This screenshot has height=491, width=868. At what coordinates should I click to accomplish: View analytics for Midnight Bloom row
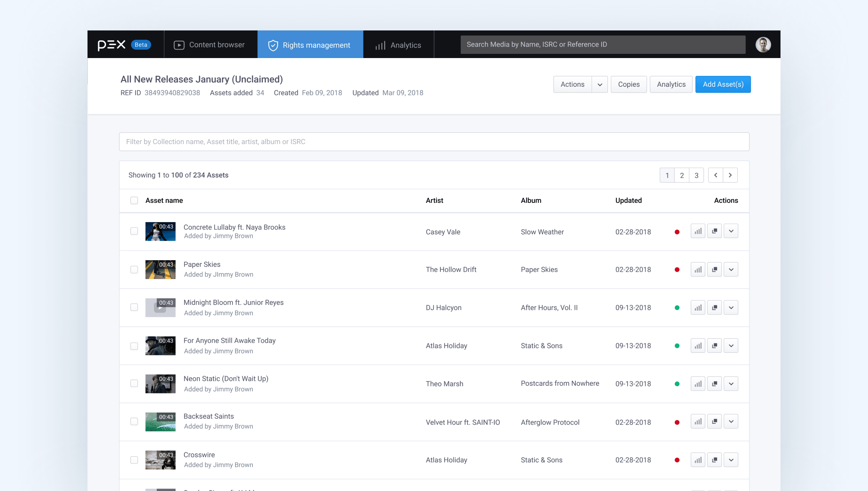[698, 308]
